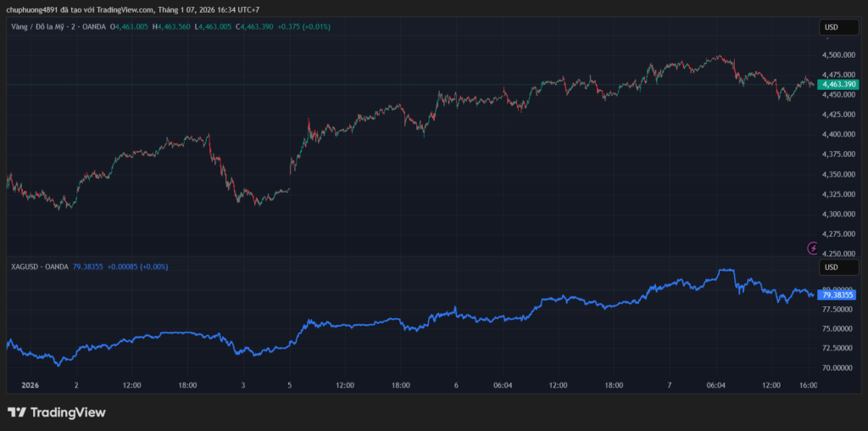Click the gold closing value C4,463.390
Screen dimensions: 868x431
pyautogui.click(x=239, y=27)
